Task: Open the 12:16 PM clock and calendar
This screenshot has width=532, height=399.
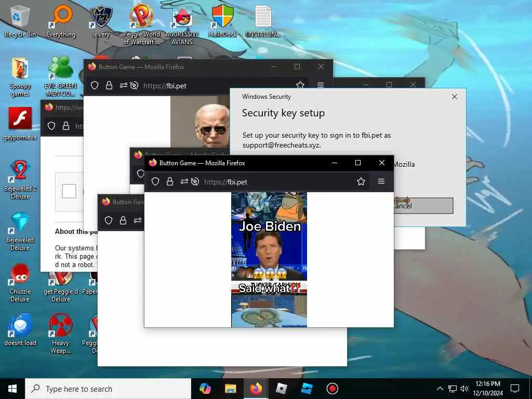Action: tap(488, 389)
